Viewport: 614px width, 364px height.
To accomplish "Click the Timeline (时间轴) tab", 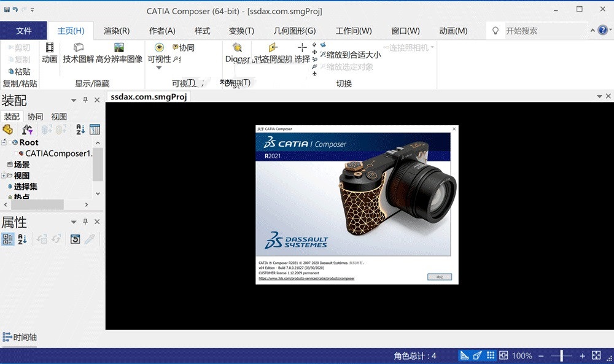I will point(20,337).
